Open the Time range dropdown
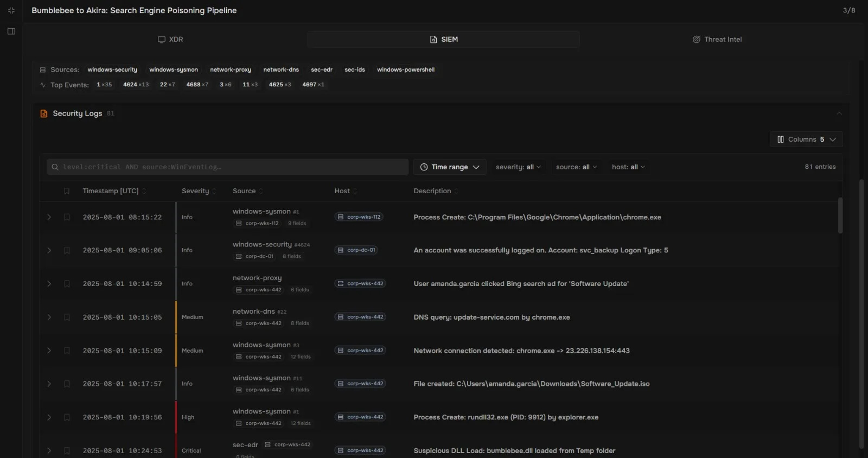868x458 pixels. click(450, 167)
